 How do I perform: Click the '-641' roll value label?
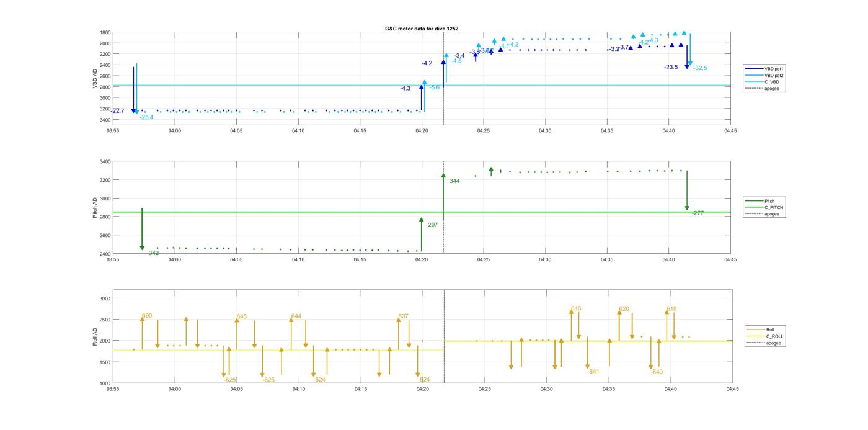pyautogui.click(x=593, y=372)
